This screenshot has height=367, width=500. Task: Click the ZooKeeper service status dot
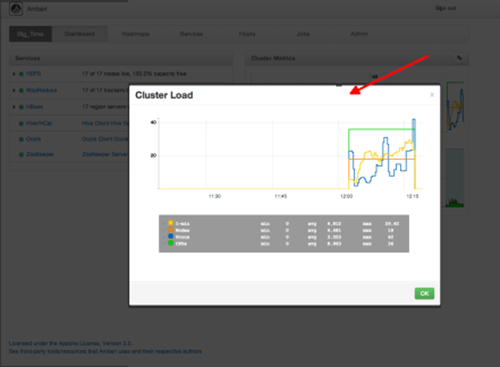click(x=21, y=154)
